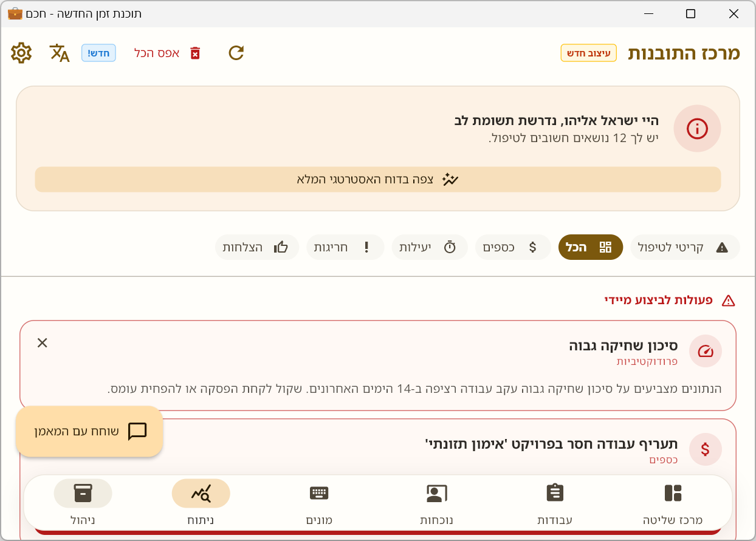Toggle the חריגות filter chip
756x541 pixels.
tap(345, 247)
